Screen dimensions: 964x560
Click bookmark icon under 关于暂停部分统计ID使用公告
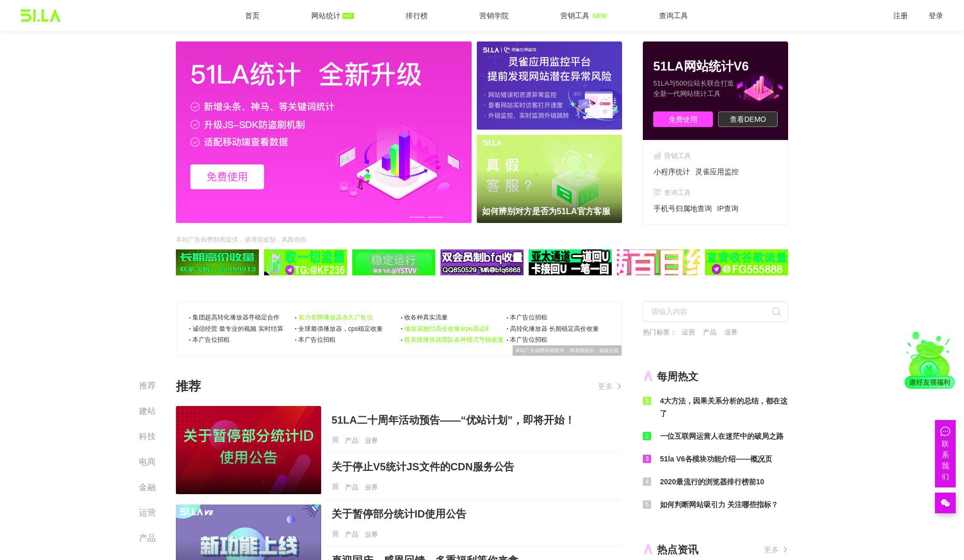click(335, 534)
